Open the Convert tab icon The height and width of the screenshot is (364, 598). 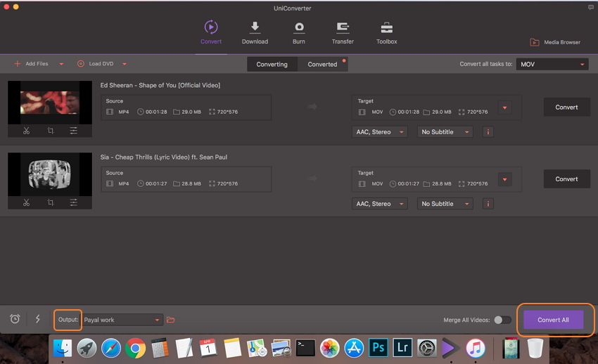[x=211, y=27]
